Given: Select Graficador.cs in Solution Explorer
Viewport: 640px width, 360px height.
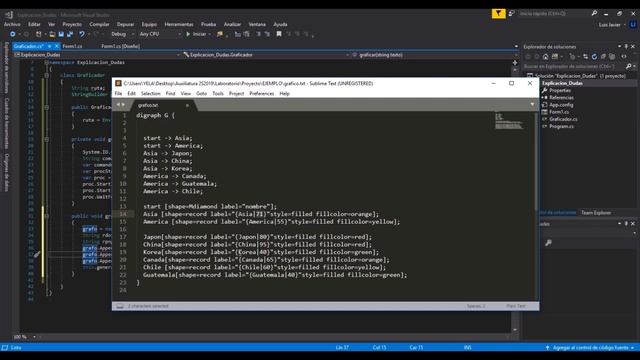Looking at the screenshot, I should click(563, 119).
